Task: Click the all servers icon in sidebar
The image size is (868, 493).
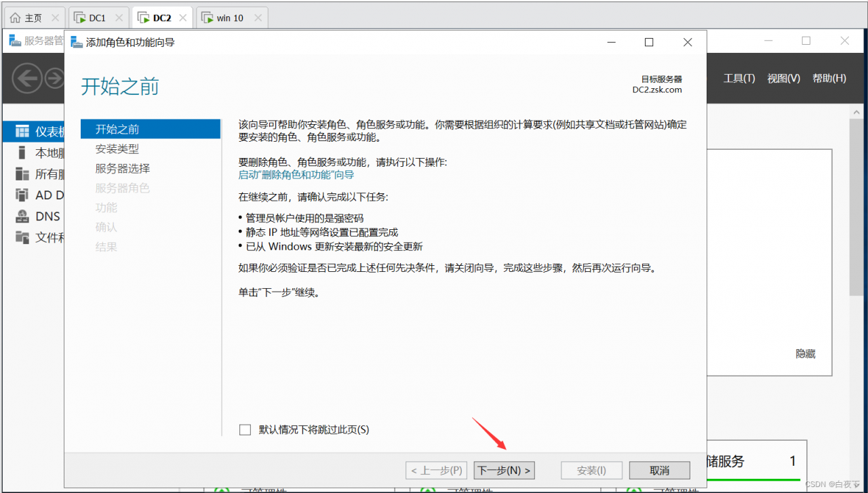Action: point(22,174)
